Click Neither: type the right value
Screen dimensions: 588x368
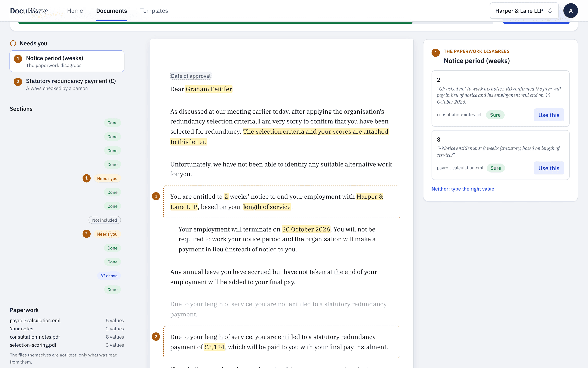[x=463, y=189]
